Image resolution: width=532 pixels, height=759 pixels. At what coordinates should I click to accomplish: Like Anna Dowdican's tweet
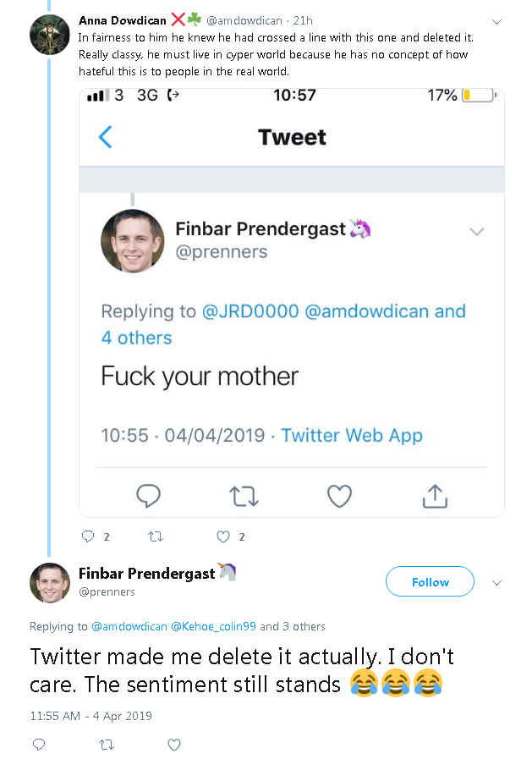point(223,536)
